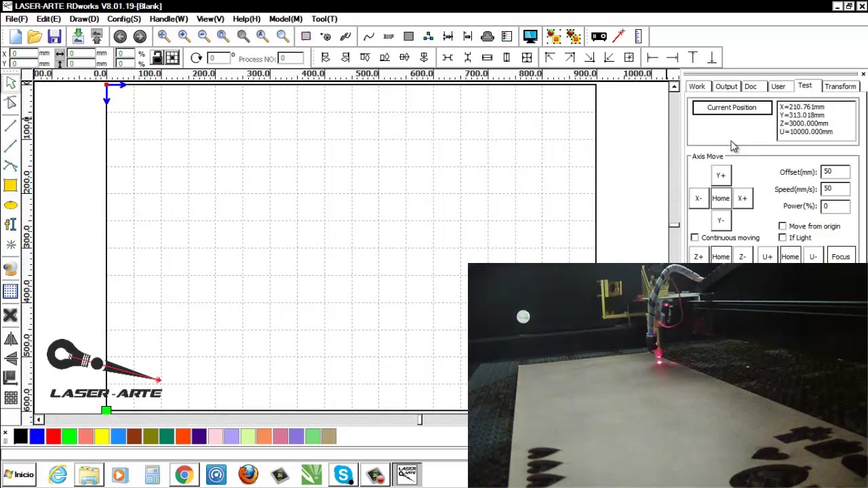This screenshot has width=868, height=488.
Task: Click the vertical scrollbar up arrow
Action: (x=674, y=87)
